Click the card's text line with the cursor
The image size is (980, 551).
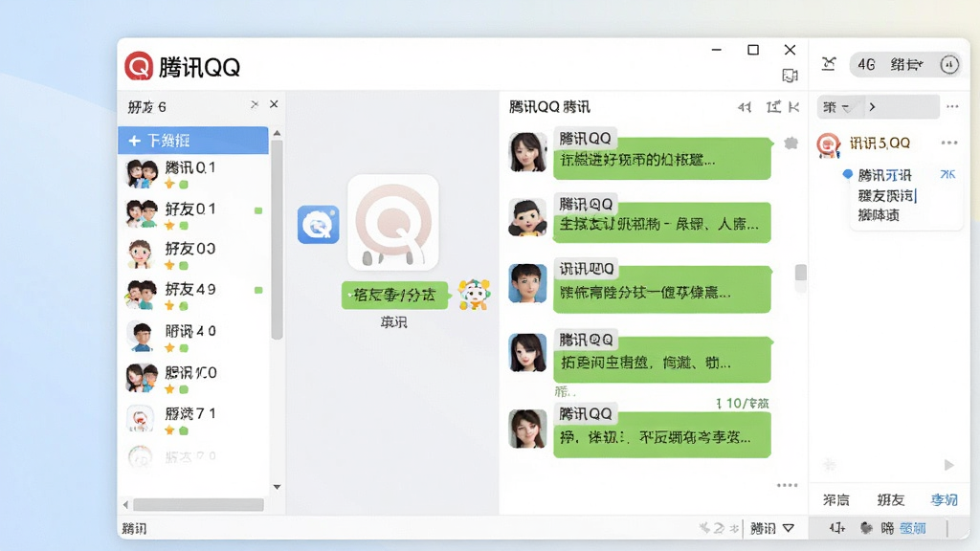(887, 195)
